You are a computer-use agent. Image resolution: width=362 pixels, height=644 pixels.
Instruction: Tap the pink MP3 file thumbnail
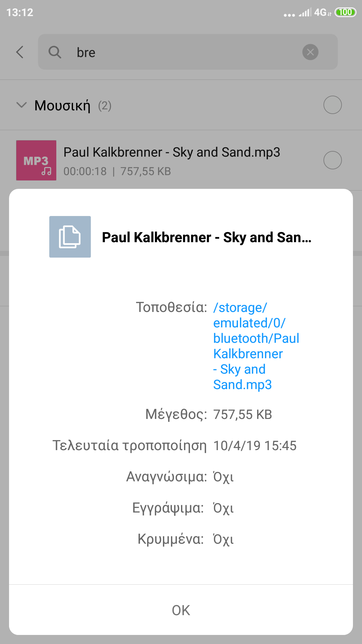point(36,160)
